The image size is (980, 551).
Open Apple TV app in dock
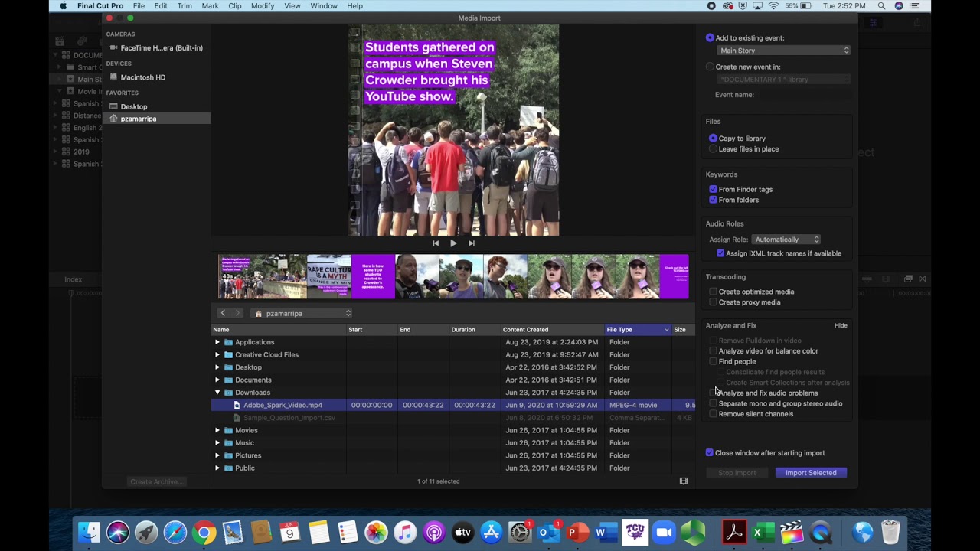pos(462,533)
